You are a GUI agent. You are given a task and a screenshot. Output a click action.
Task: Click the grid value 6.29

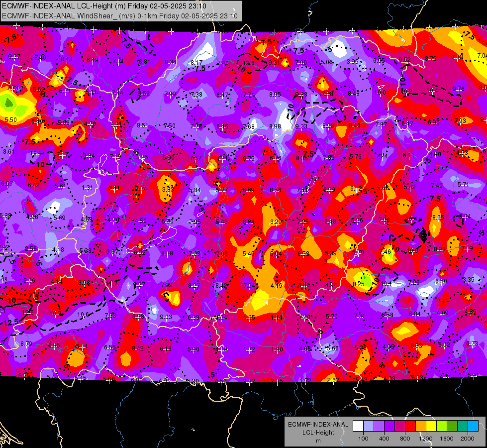tap(276, 222)
